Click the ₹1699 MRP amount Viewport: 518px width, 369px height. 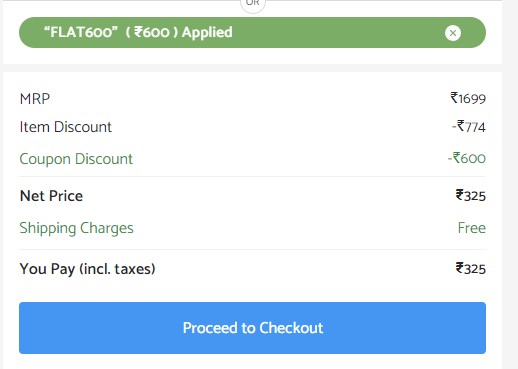pyautogui.click(x=468, y=98)
